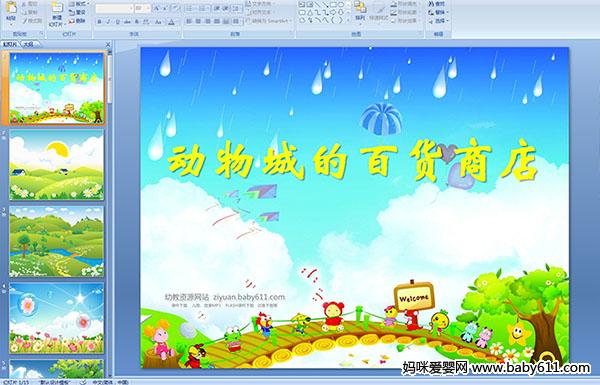Image resolution: width=600 pixels, height=385 pixels.
Task: Click the Find binoculars icon
Action: 432,4
